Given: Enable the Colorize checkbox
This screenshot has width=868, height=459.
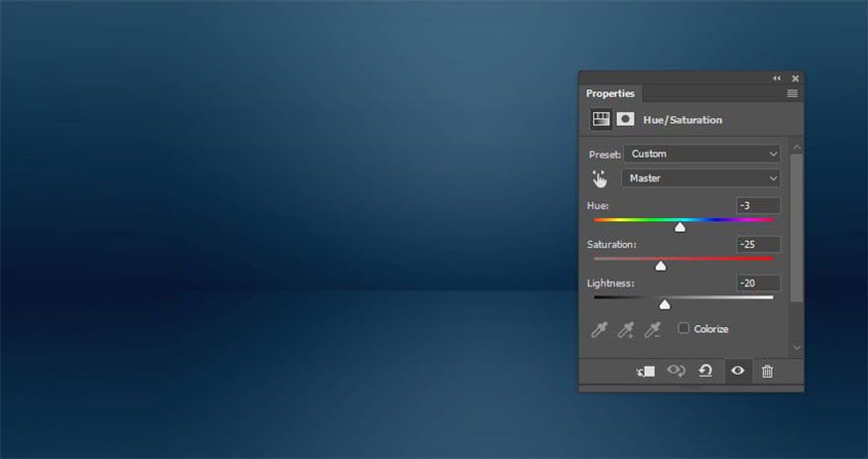Looking at the screenshot, I should point(683,328).
